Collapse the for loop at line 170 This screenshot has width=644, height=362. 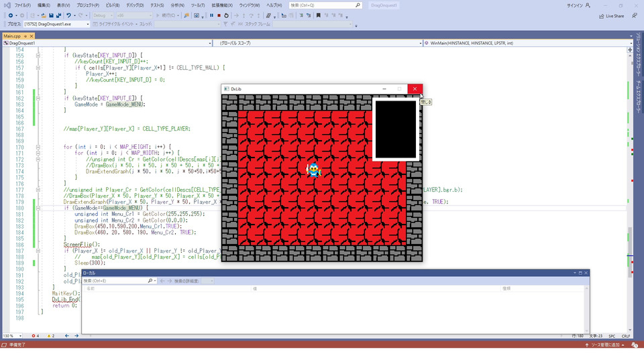tap(38, 147)
